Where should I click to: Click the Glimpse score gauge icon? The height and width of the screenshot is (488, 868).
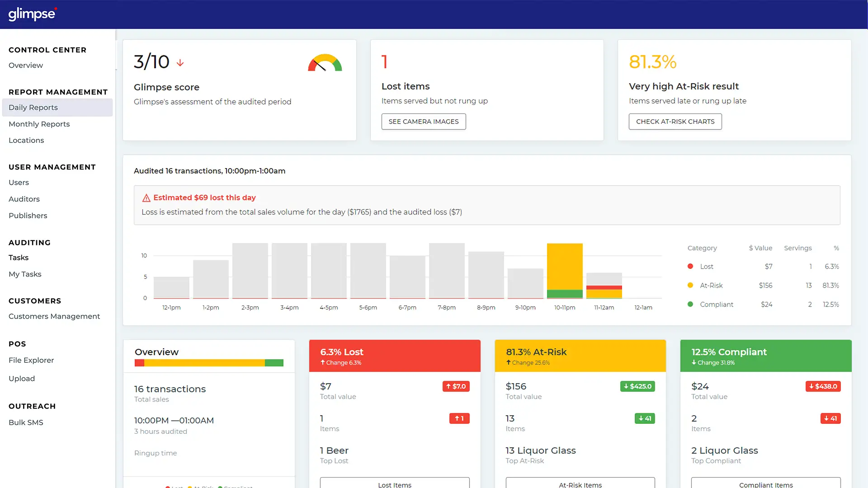pyautogui.click(x=325, y=63)
